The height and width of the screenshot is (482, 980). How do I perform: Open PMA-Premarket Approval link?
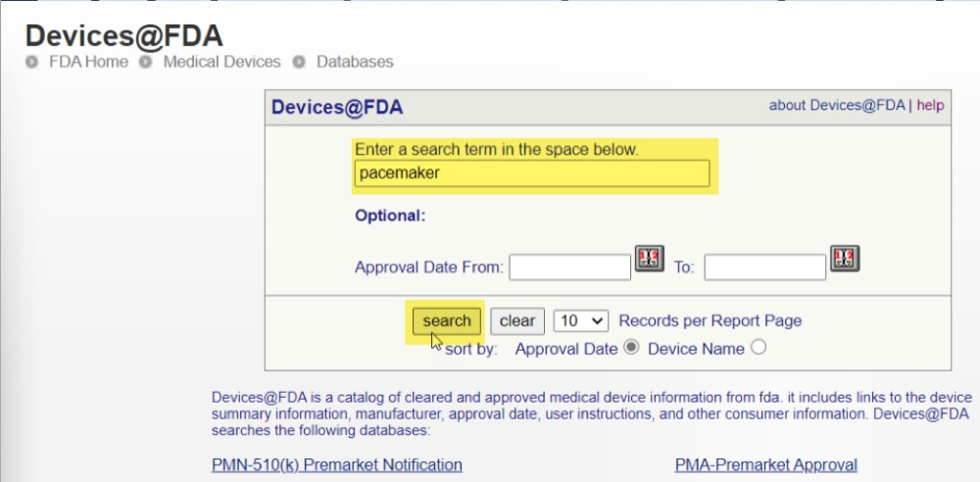pos(766,464)
